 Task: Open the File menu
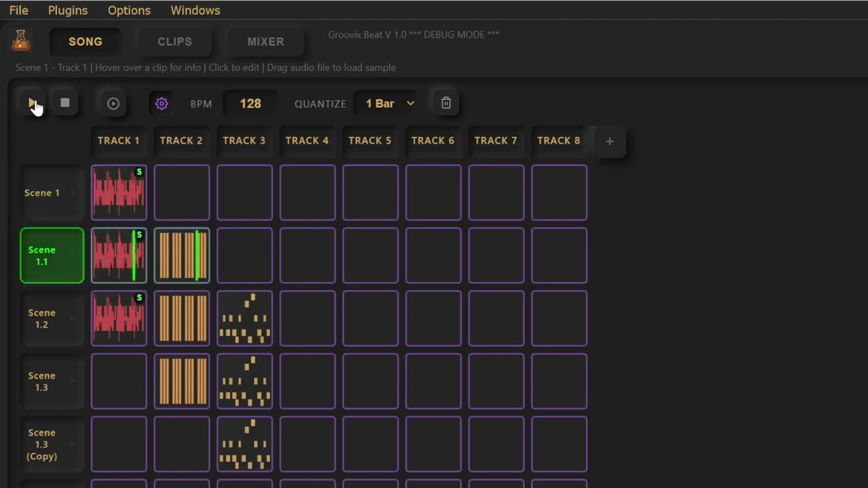[x=19, y=10]
